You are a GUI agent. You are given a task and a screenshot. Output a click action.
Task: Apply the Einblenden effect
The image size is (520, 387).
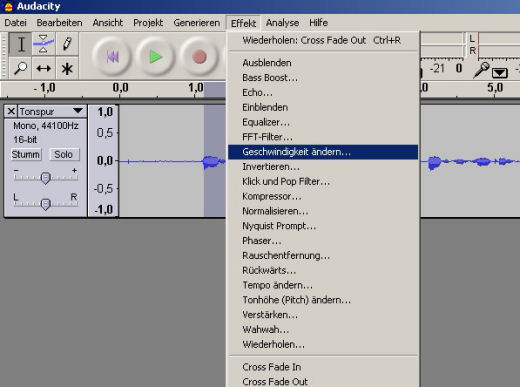click(x=323, y=107)
